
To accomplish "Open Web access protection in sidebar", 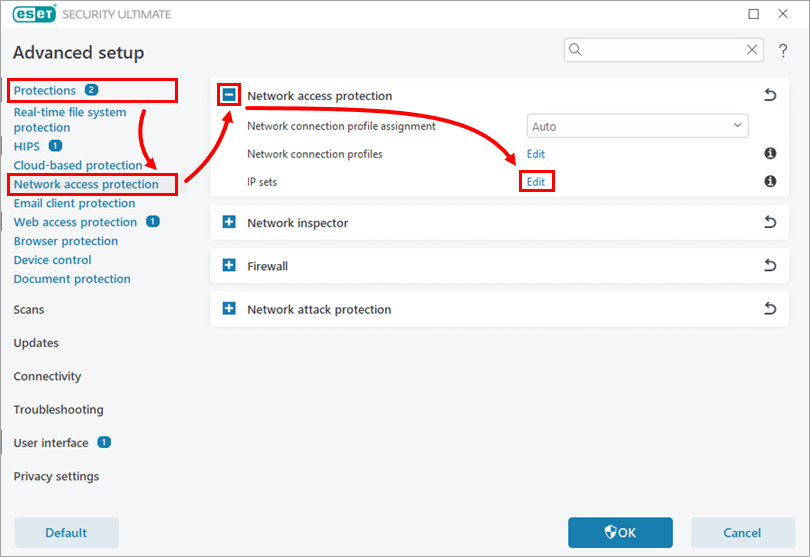I will (75, 222).
